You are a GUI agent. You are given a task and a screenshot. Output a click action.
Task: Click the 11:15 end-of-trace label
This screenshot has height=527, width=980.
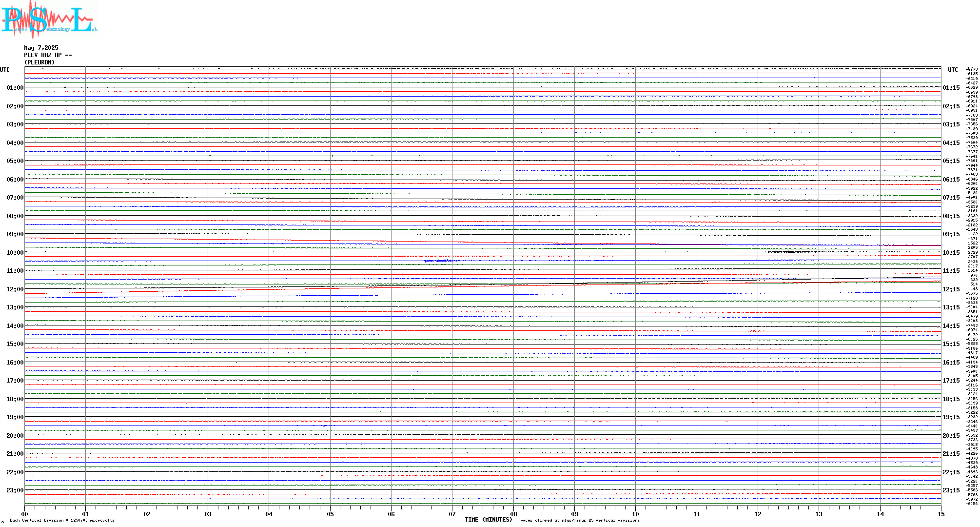click(951, 271)
